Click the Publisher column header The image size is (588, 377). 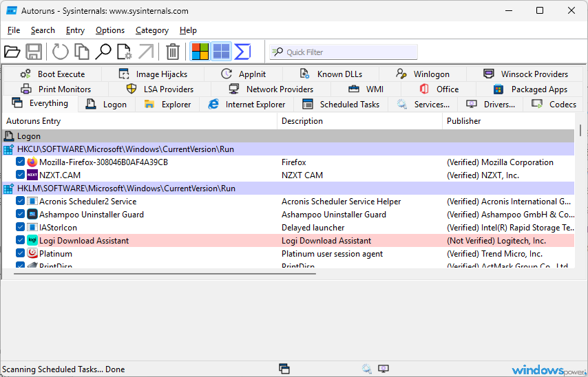(508, 121)
